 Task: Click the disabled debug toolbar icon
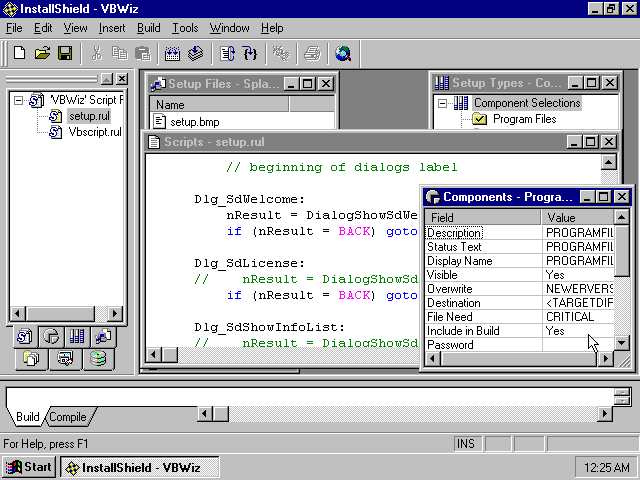(281, 53)
